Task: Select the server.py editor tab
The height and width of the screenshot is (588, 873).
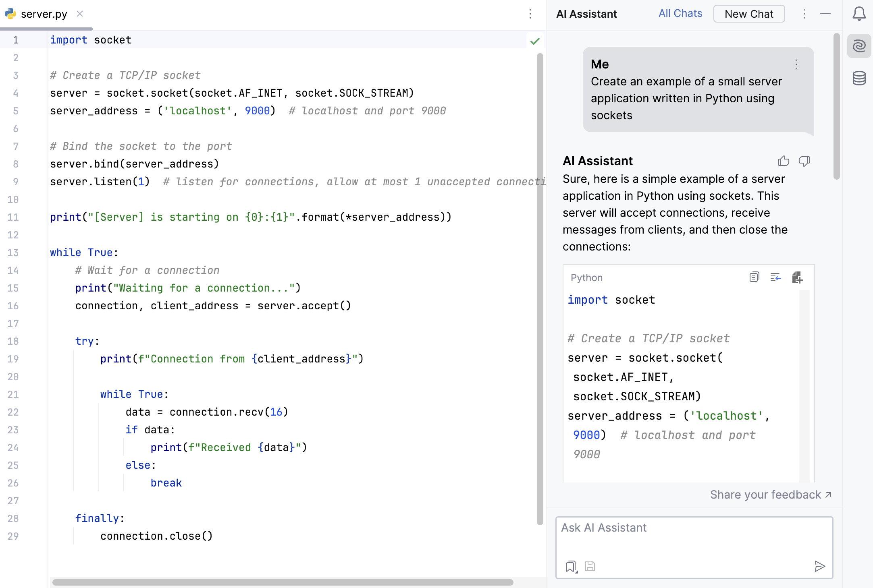Action: pyautogui.click(x=44, y=14)
